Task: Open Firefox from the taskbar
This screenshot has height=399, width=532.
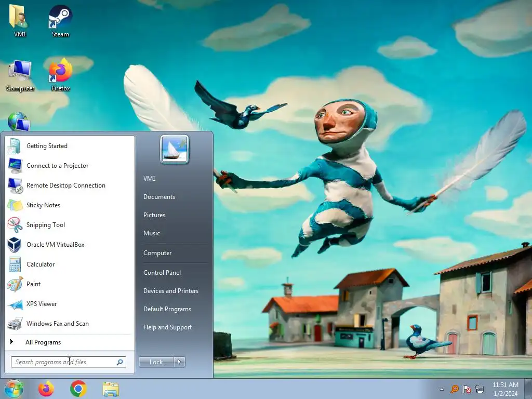Action: [46, 389]
